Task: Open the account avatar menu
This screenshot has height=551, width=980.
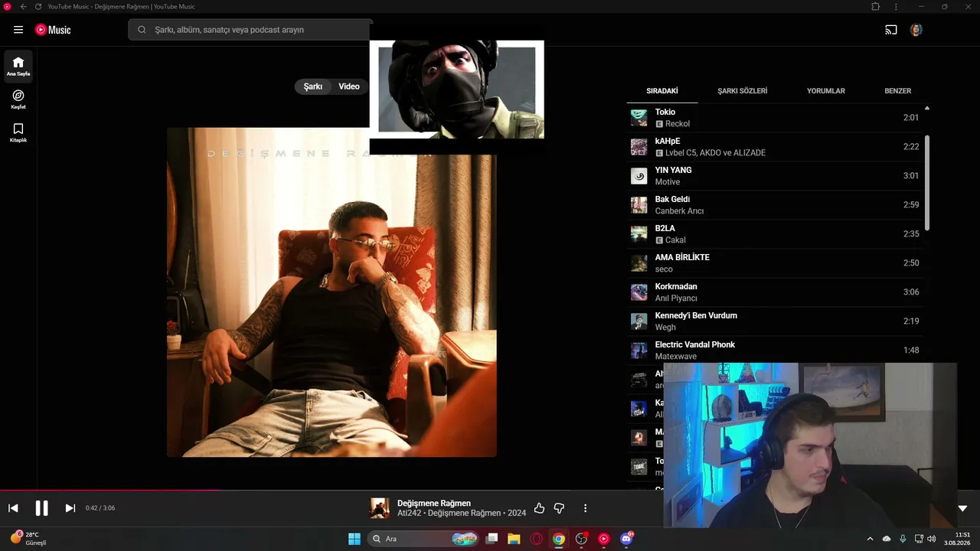Action: (916, 30)
